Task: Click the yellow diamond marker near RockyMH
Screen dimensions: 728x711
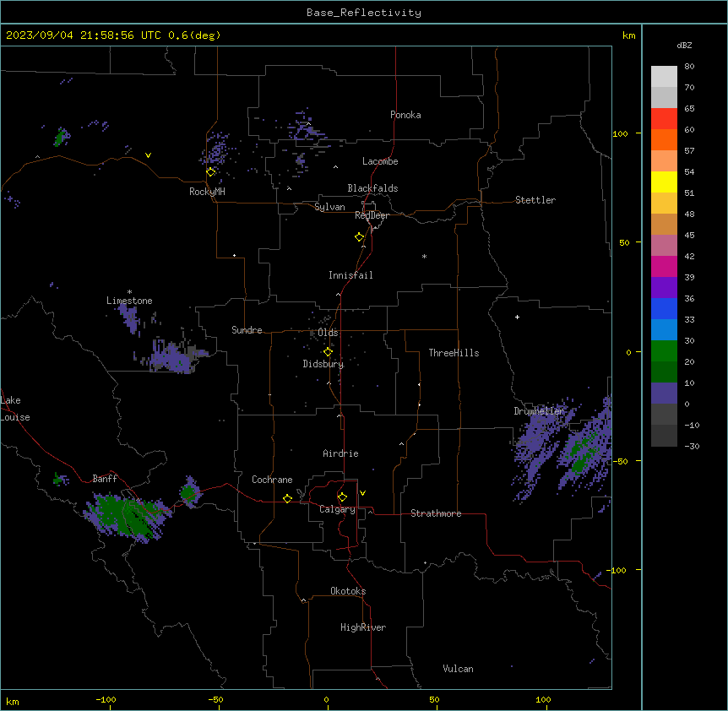Action: pyautogui.click(x=210, y=172)
